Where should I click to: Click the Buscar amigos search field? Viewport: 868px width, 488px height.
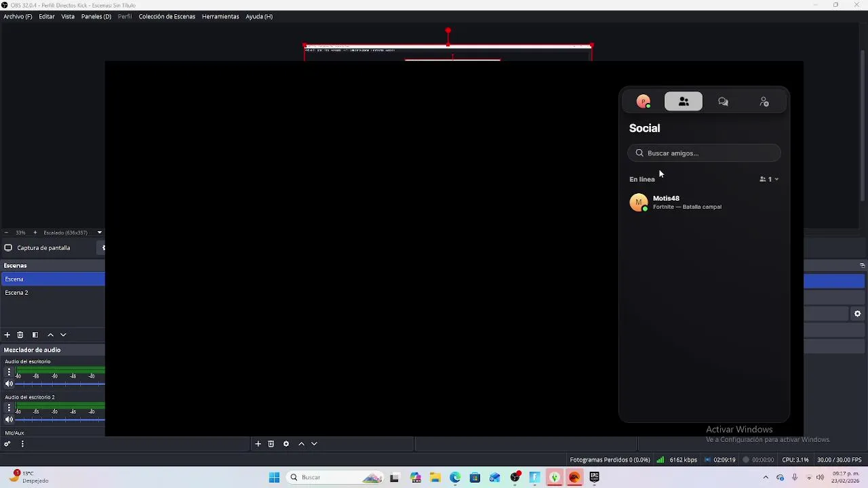[704, 153]
